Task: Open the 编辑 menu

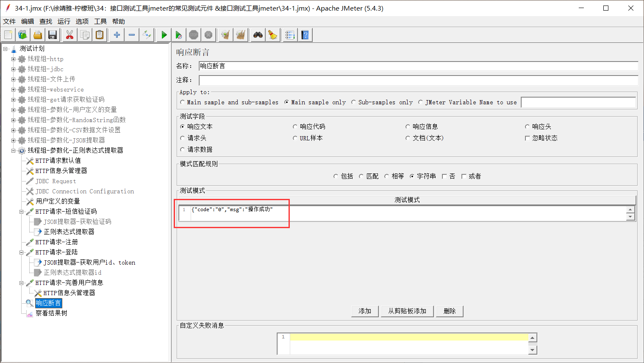Action: (28, 21)
